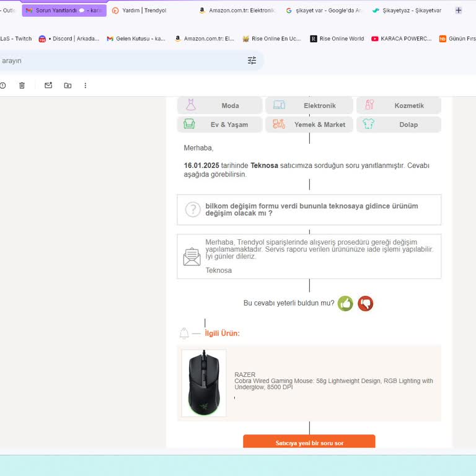Screen dimensions: 476x476
Task: Select the bold Teknosa seller name in message
Action: point(264,165)
